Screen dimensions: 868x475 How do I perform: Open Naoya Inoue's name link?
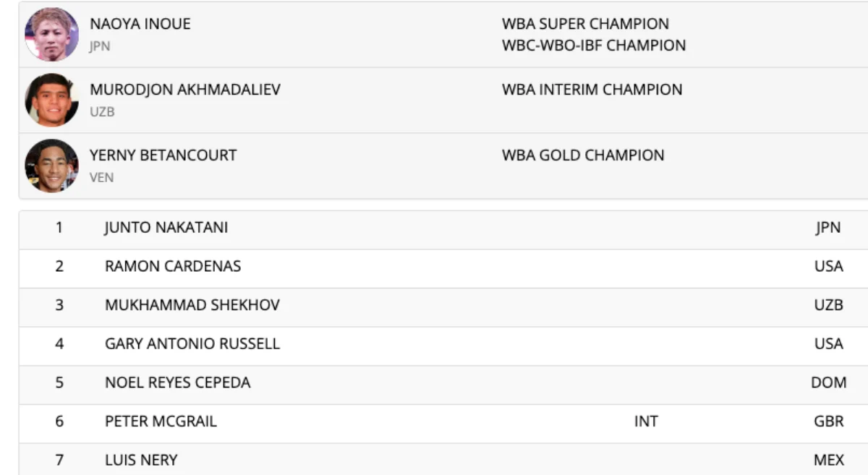point(140,24)
